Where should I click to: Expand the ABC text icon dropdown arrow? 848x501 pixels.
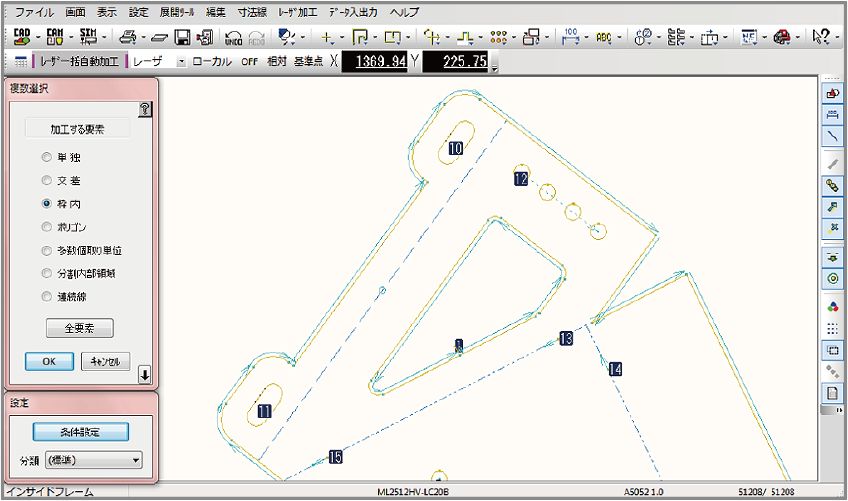click(x=619, y=38)
